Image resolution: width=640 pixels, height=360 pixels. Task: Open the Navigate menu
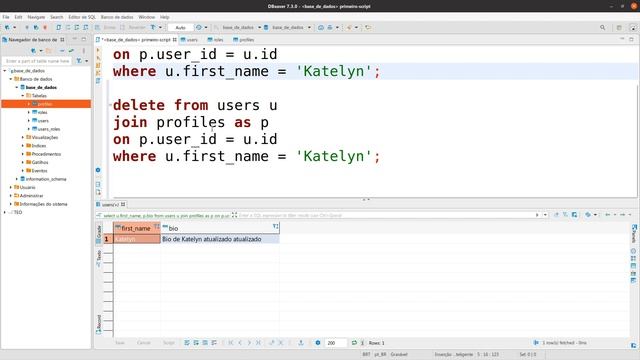[x=36, y=17]
